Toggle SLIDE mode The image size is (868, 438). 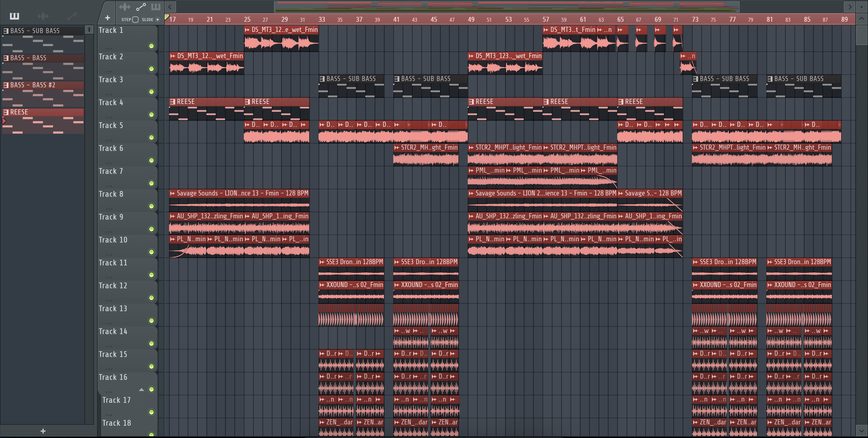[157, 20]
